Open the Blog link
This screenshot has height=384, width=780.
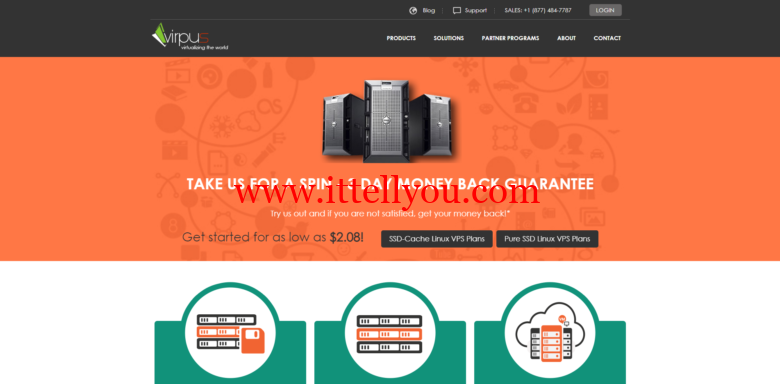pyautogui.click(x=428, y=10)
